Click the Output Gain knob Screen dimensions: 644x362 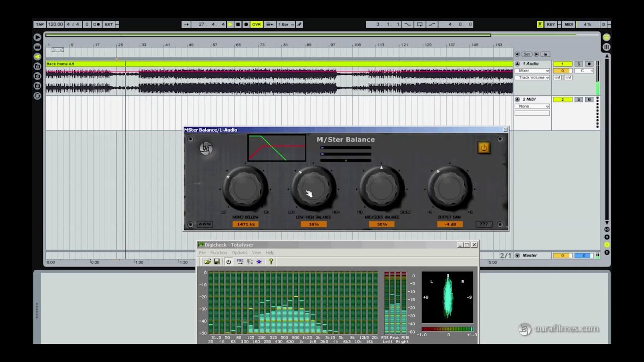(450, 188)
